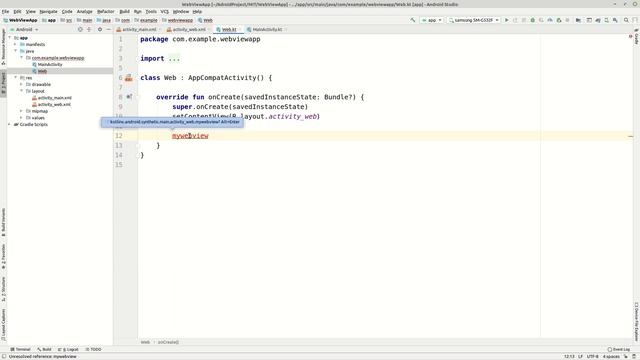Start debugging with the green bug icon
This screenshot has height=360, width=640.
[533, 20]
